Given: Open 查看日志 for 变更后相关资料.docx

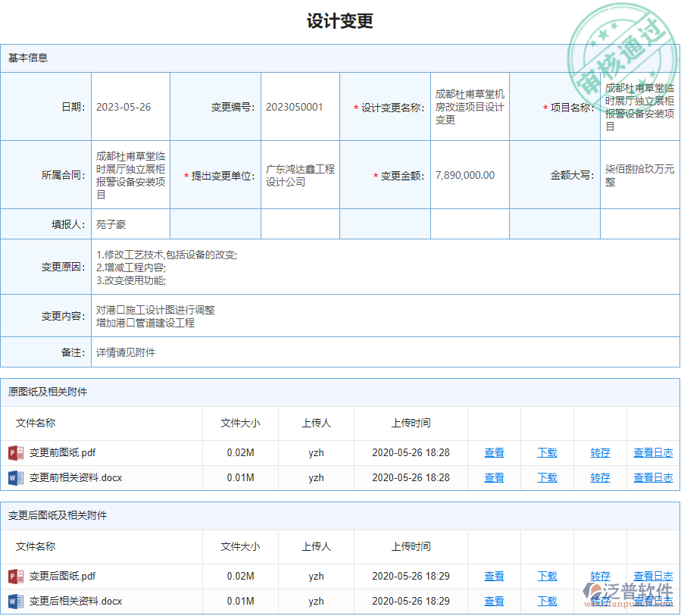Looking at the screenshot, I should coord(653,601).
